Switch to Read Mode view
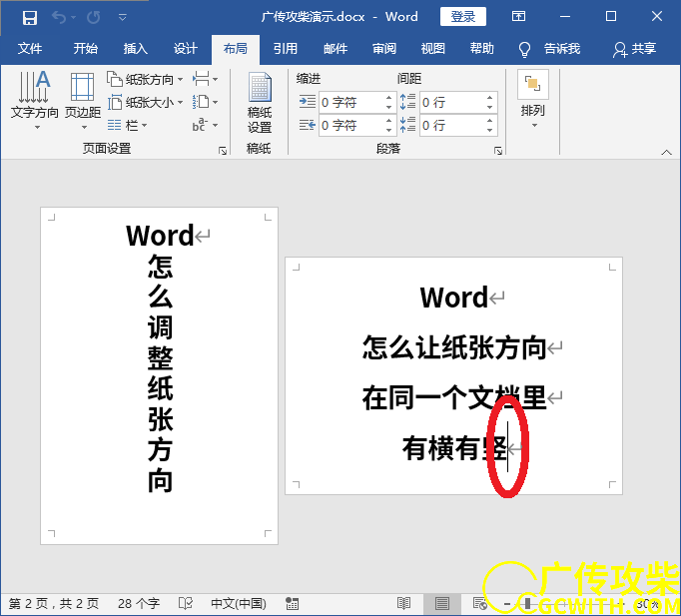 (404, 603)
